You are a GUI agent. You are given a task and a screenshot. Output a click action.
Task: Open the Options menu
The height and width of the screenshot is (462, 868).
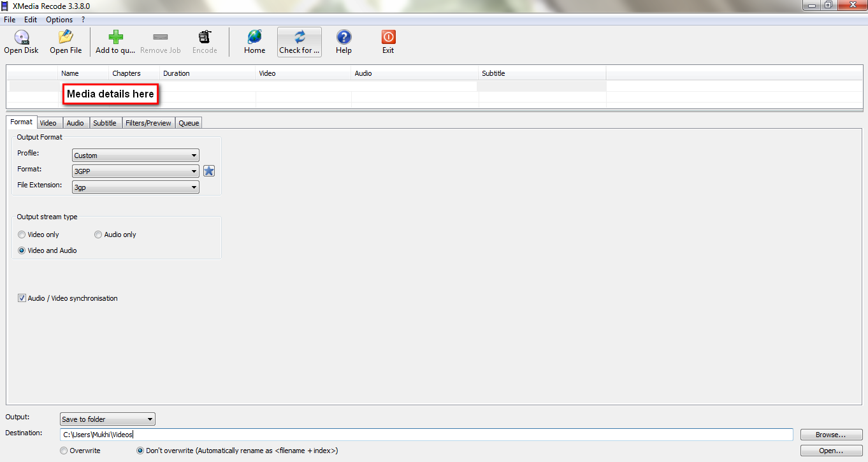point(59,20)
